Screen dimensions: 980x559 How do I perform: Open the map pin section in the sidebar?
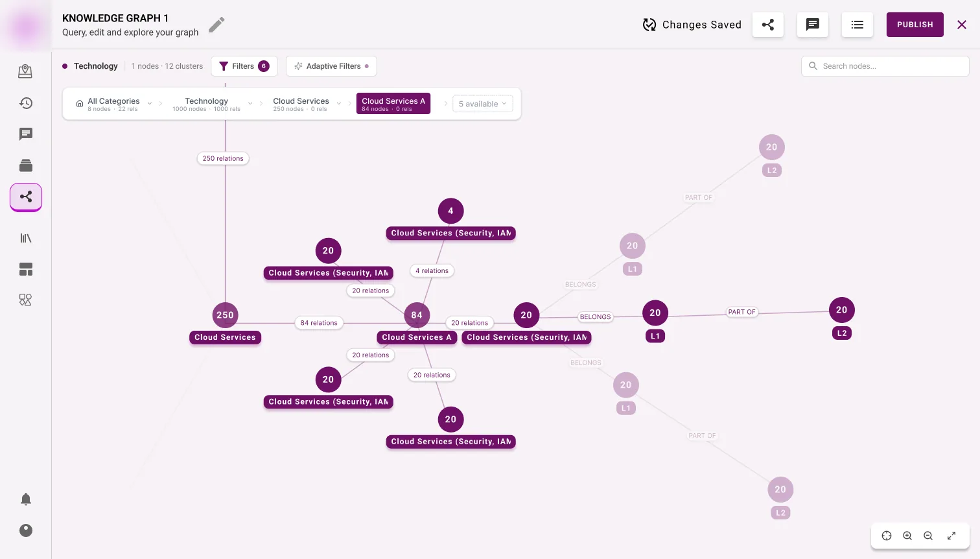25,71
